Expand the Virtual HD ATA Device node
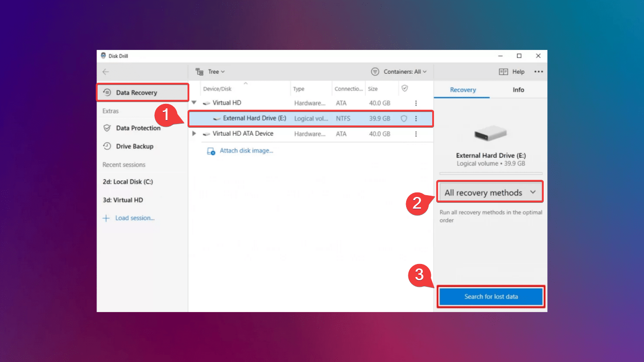Screen dimensions: 644x362 coord(194,134)
